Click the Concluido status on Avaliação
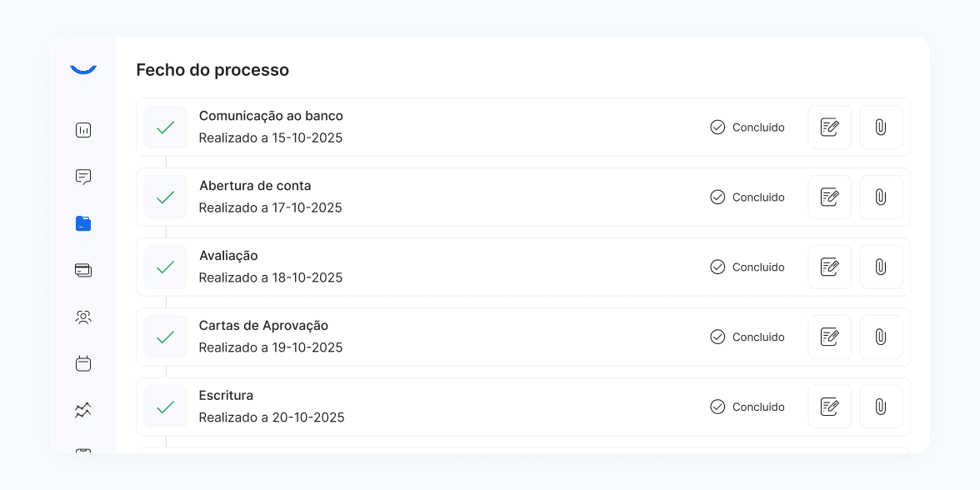Screen dimensions: 980x490 pyautogui.click(x=747, y=267)
